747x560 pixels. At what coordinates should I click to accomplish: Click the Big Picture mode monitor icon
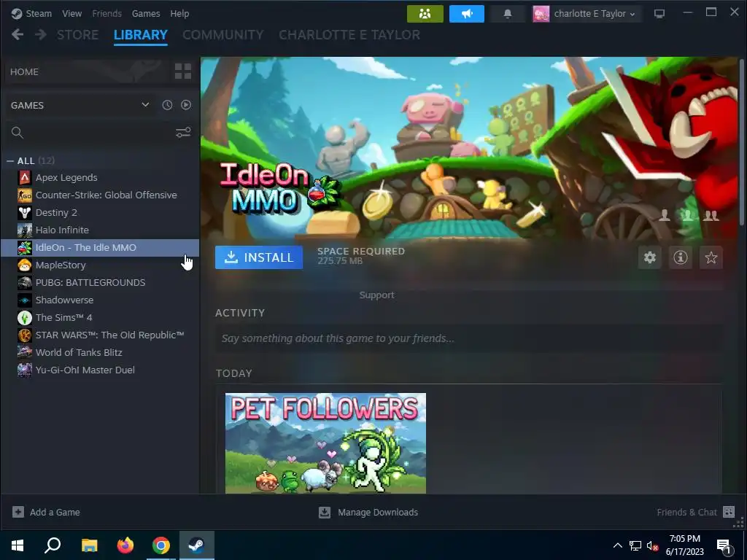tap(659, 14)
